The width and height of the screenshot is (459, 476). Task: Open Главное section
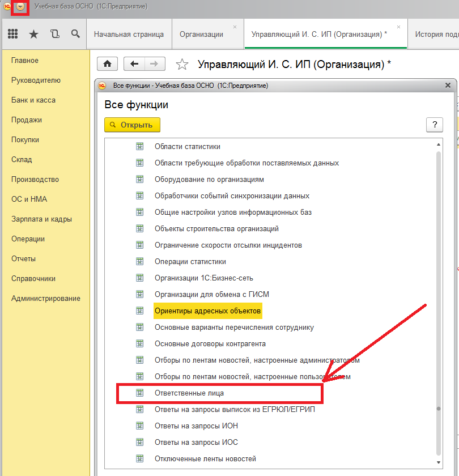point(25,61)
